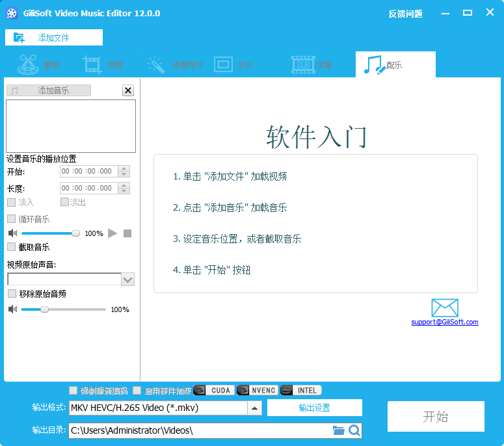Click the 添加文件 add file button
504x446 pixels.
[x=54, y=38]
